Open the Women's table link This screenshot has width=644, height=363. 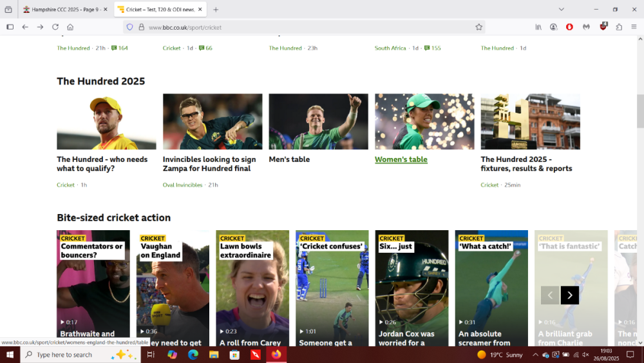pos(401,159)
